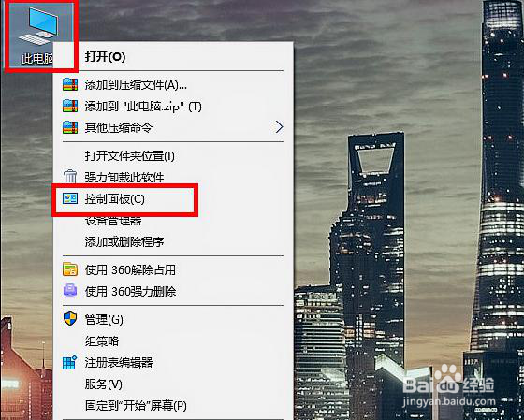Click the archive icon beside 其他压缩命令
Screen dimensions: 524x420
[x=70, y=127]
